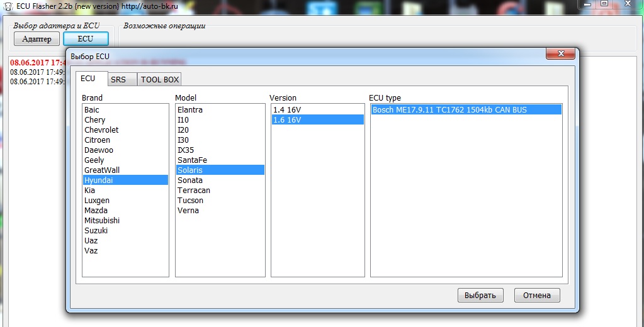Choose Terracan model
This screenshot has height=327, width=644.
[x=220, y=190]
